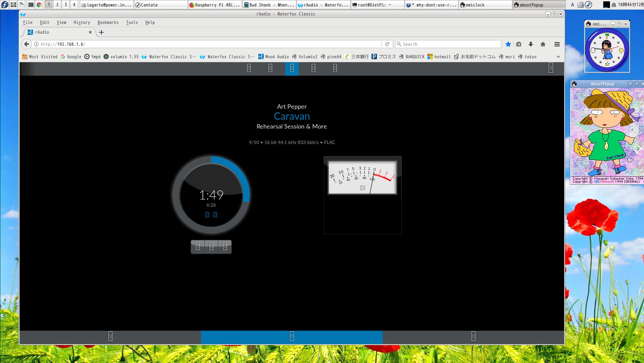
Task: Click the Mood Audio bookmark icon
Action: tap(261, 57)
